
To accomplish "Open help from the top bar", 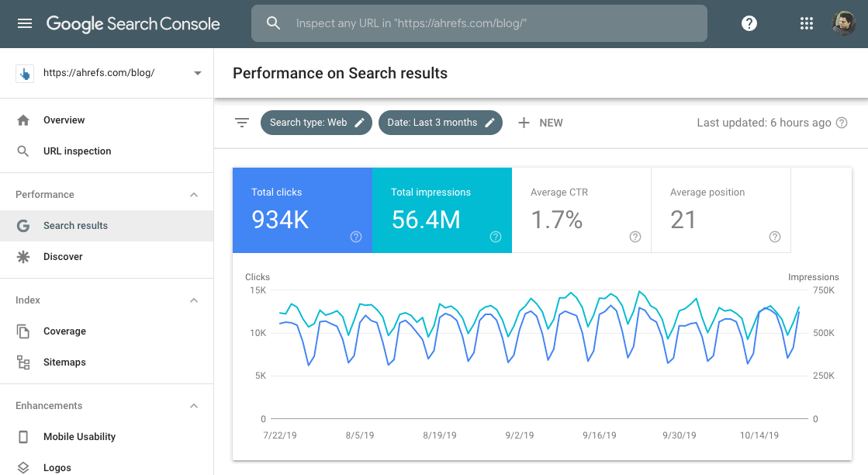I will click(749, 23).
